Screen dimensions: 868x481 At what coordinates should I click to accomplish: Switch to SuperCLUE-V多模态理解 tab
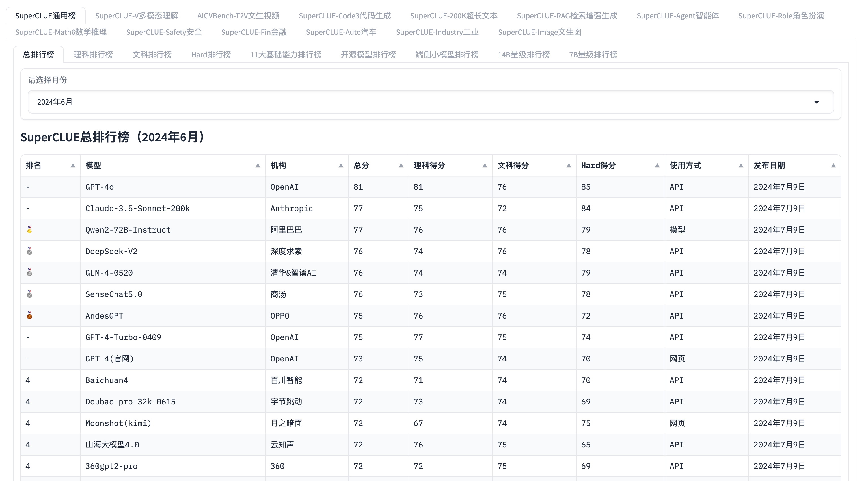(x=137, y=16)
